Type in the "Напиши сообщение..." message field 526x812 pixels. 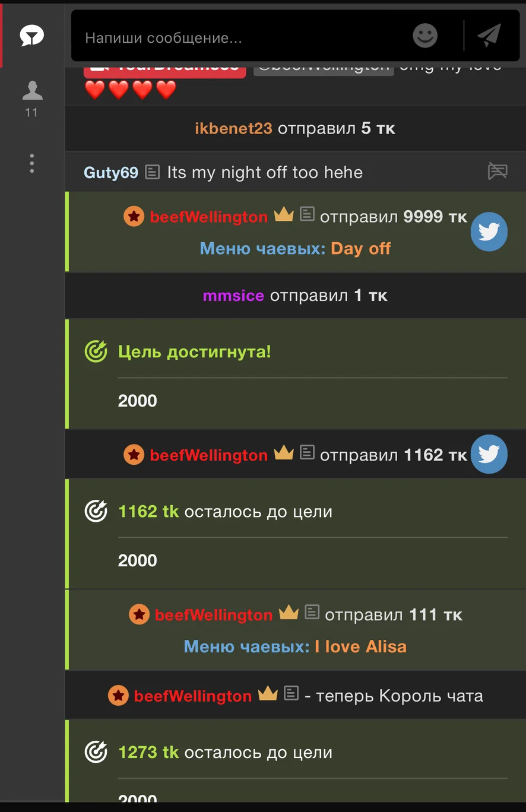237,38
